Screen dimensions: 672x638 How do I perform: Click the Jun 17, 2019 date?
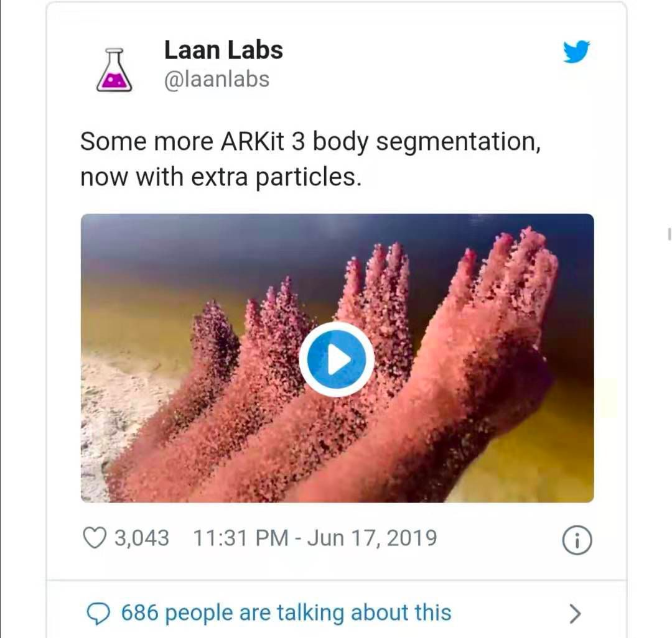point(372,539)
